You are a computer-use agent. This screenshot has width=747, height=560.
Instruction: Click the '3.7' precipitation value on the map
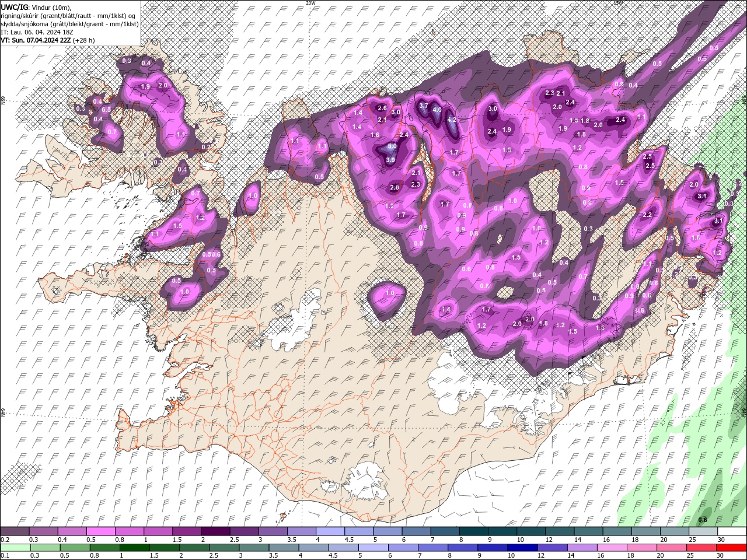point(424,106)
